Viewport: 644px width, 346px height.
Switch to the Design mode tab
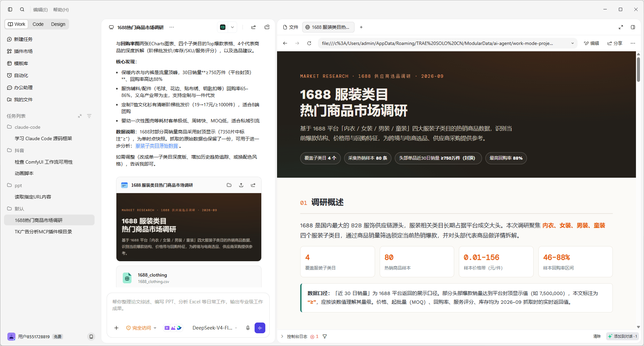point(58,24)
